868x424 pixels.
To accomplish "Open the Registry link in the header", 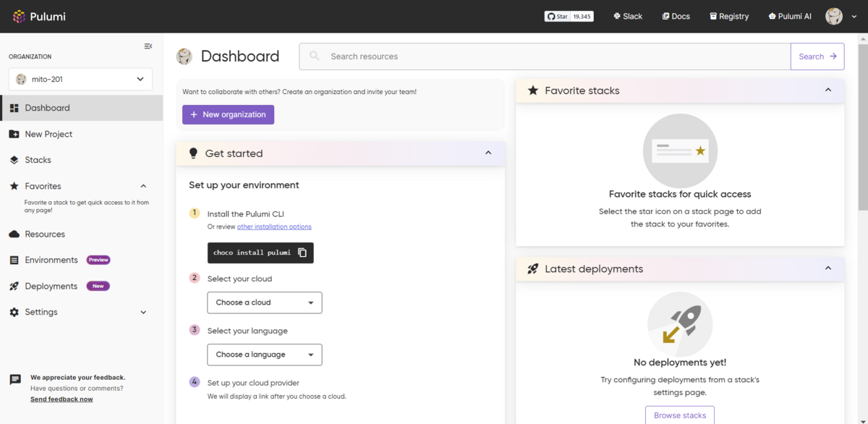I will 729,16.
